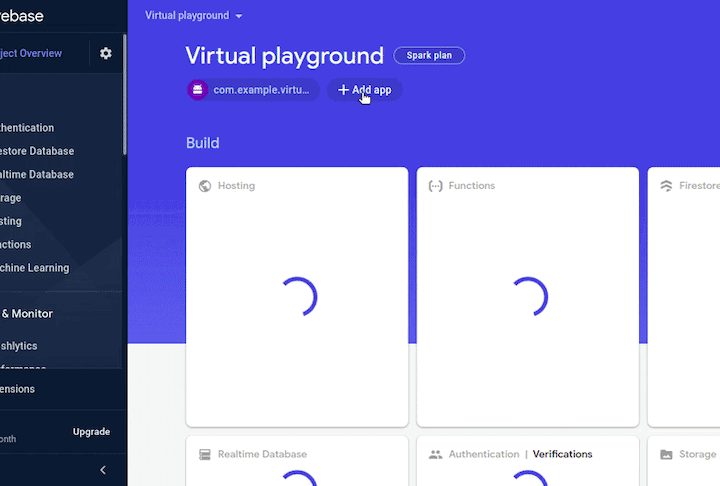Select Storage in the sidebar
The image size is (720, 486).
click(11, 198)
